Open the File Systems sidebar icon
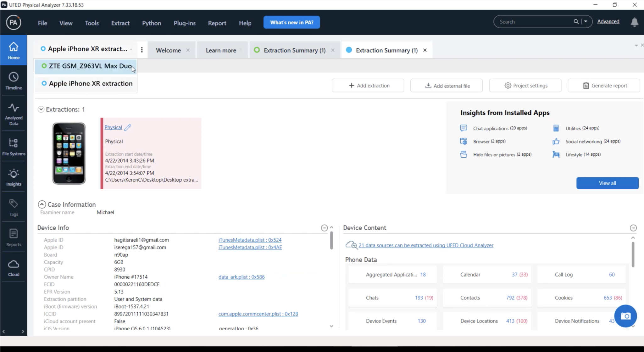The width and height of the screenshot is (644, 352). [x=14, y=147]
